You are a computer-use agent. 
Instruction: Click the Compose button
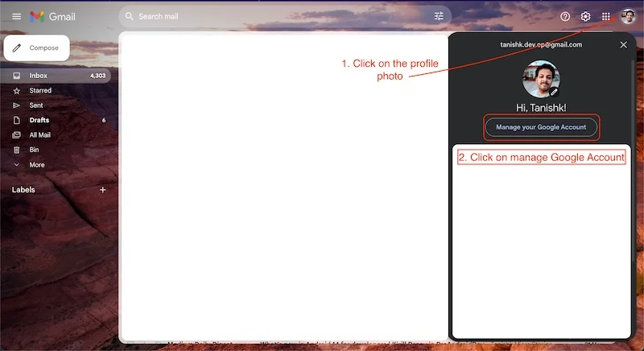click(36, 48)
